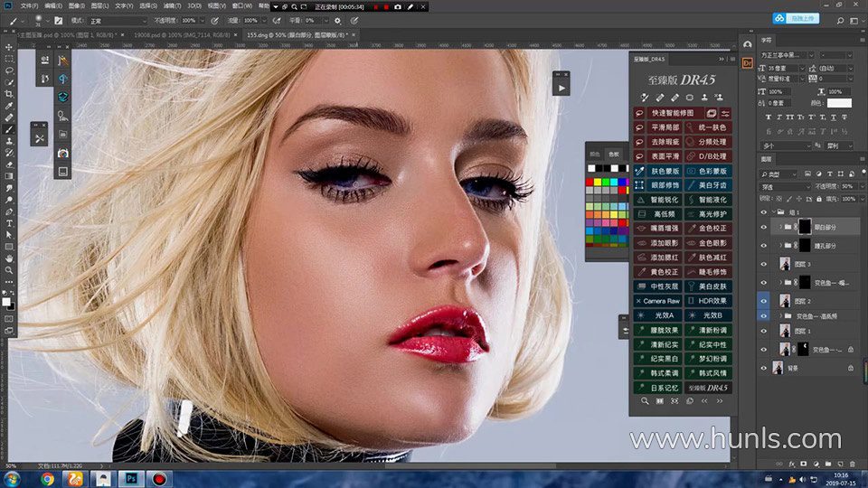Open the 文件(F) menu

(x=29, y=6)
